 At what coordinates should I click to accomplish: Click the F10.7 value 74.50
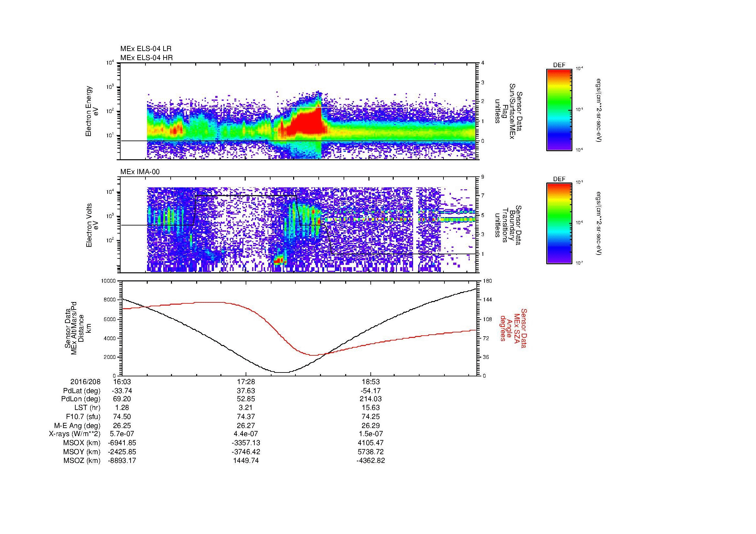pos(122,416)
